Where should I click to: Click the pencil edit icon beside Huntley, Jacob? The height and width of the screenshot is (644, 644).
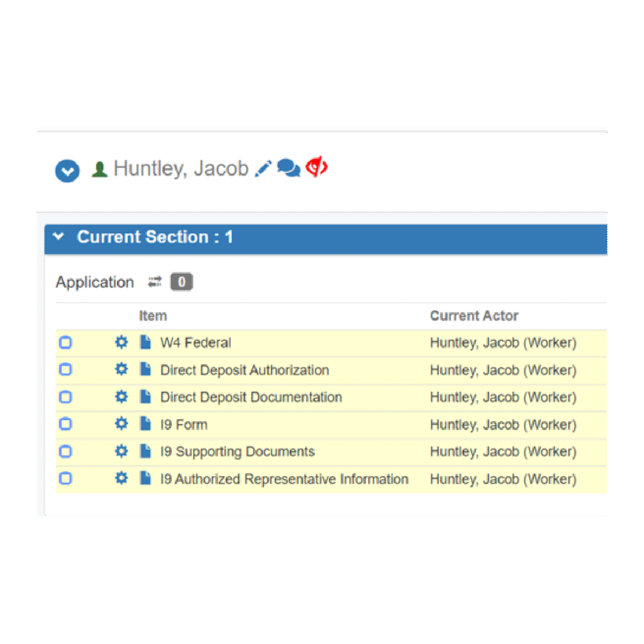264,169
